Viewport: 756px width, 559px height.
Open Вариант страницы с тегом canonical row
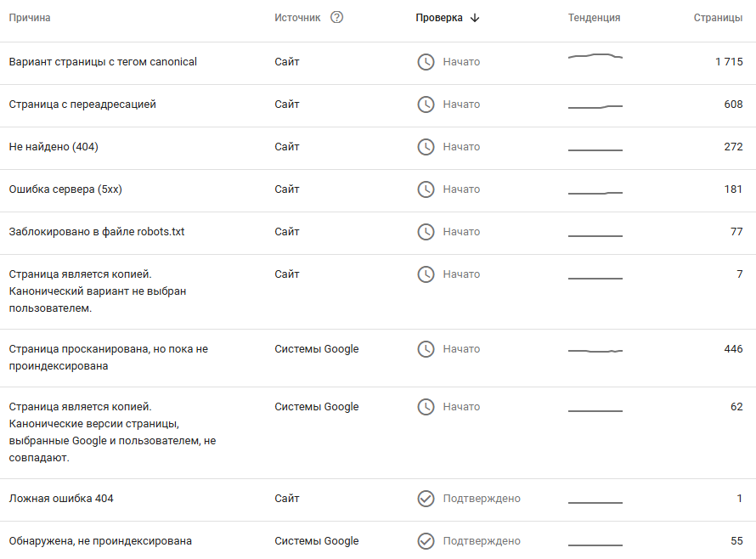tap(103, 62)
